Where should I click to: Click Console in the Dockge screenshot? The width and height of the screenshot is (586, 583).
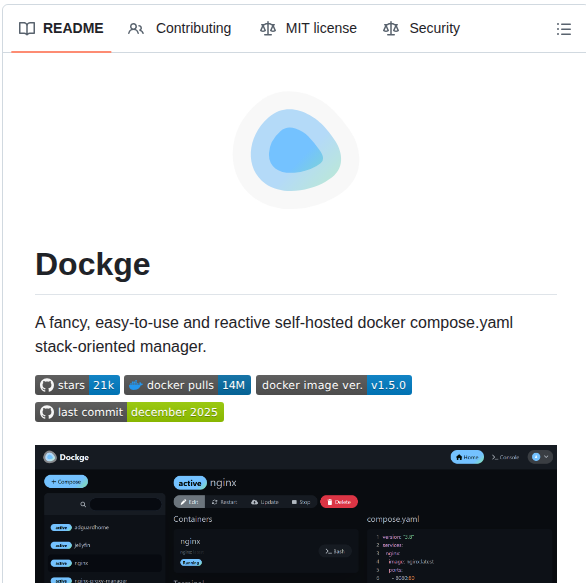pos(505,457)
